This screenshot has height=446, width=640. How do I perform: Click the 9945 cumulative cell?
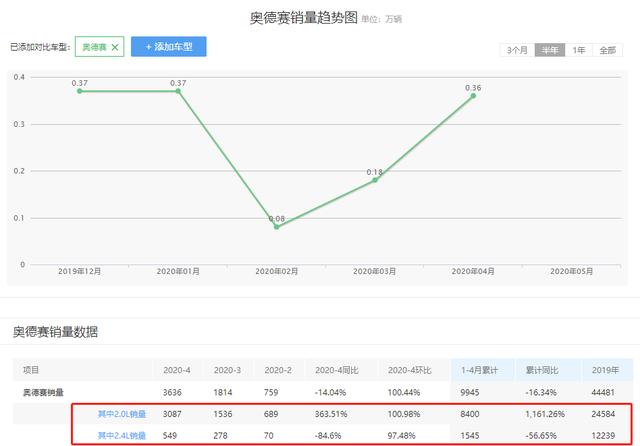click(470, 392)
